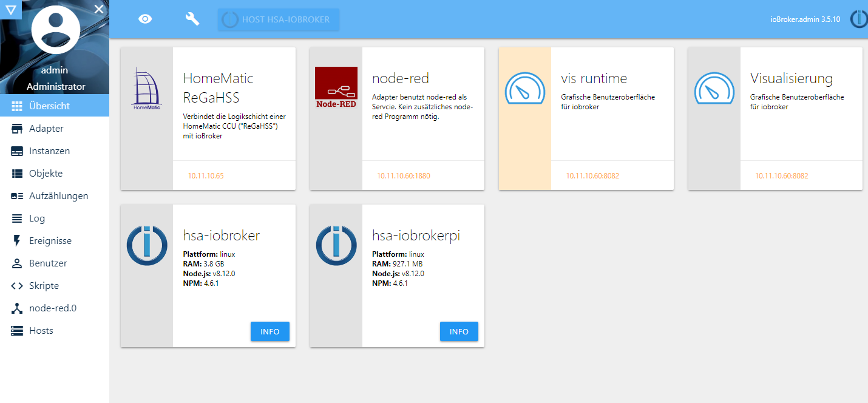Select the Visualisierung card title
868x403 pixels.
coord(792,78)
